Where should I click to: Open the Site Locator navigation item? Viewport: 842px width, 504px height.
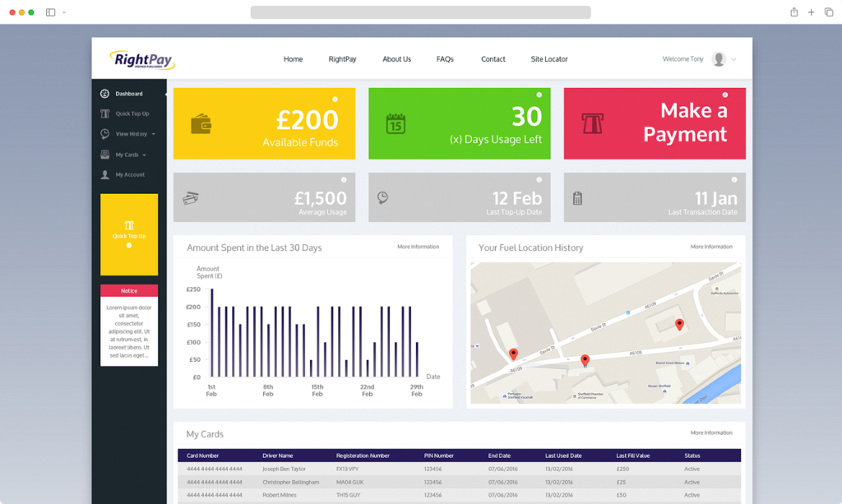click(x=548, y=59)
